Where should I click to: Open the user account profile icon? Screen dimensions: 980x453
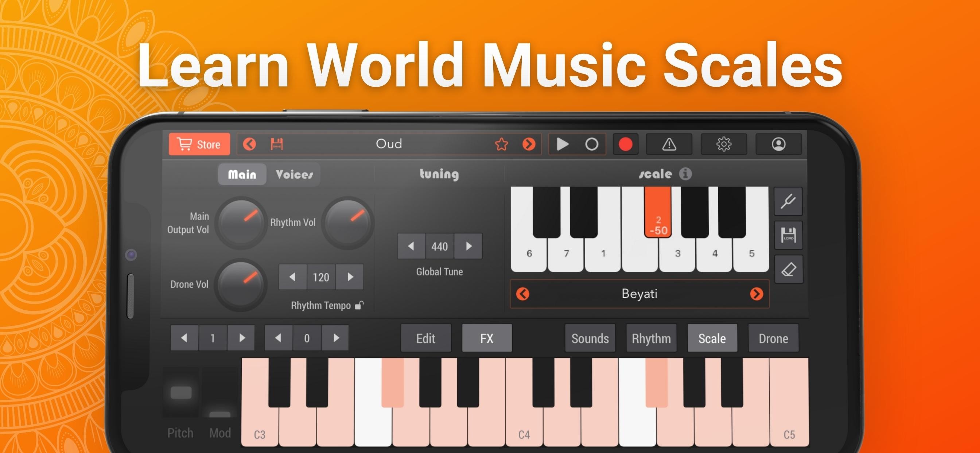pos(778,144)
